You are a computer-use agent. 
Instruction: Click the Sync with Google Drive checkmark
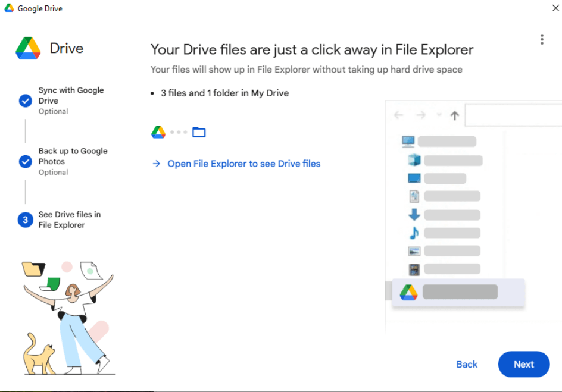pyautogui.click(x=25, y=101)
